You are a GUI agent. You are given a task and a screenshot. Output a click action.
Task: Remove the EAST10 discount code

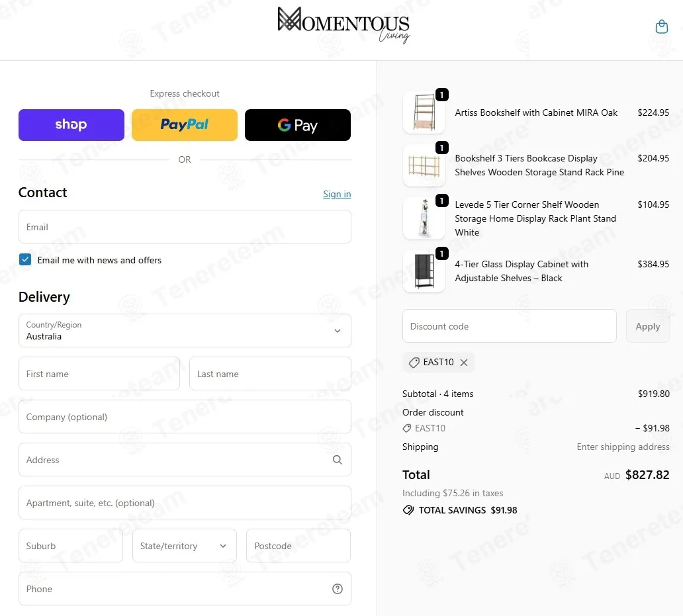point(464,362)
